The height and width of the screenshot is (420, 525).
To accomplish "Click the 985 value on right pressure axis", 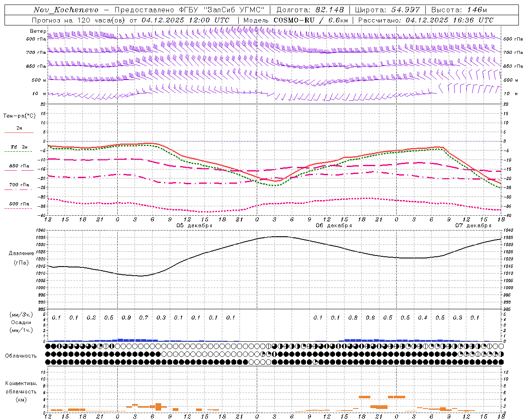I will (x=507, y=310).
